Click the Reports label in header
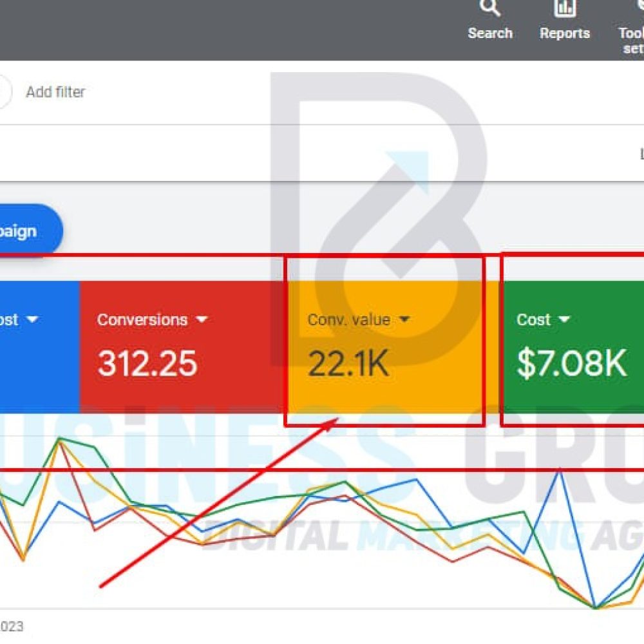The width and height of the screenshot is (644, 644). pyautogui.click(x=565, y=33)
